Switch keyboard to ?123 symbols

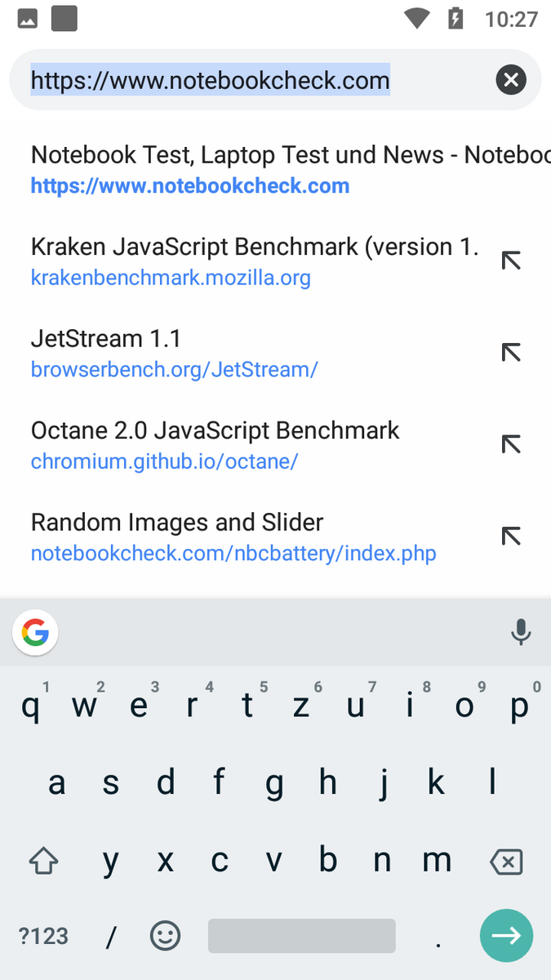pos(44,936)
